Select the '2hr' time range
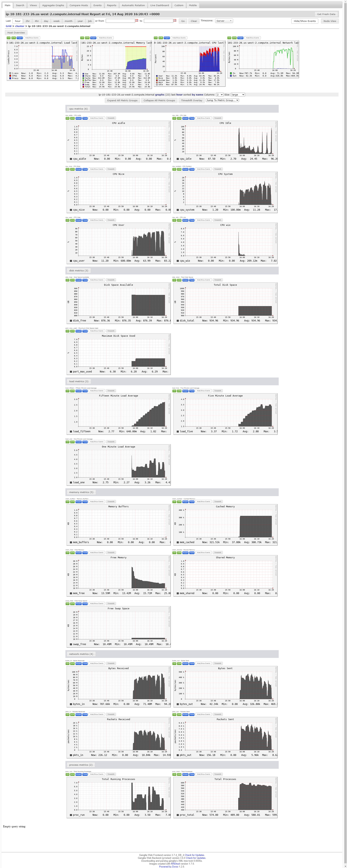 coord(28,21)
